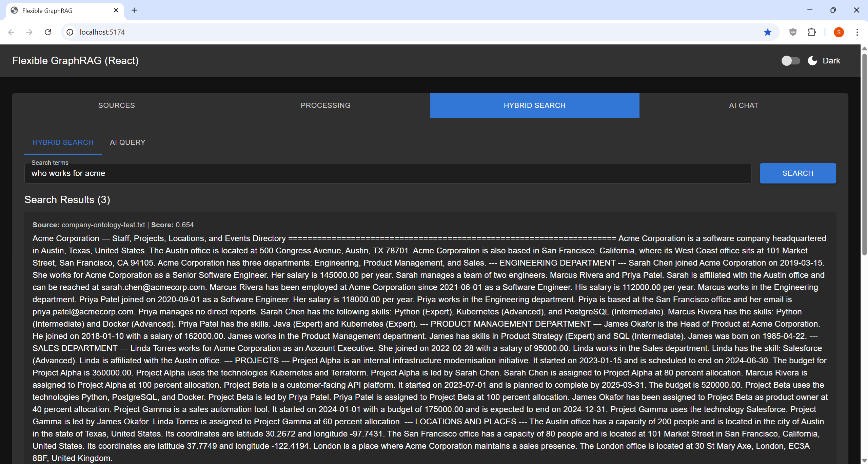Open the Processing tab
The height and width of the screenshot is (464, 868).
(x=325, y=105)
